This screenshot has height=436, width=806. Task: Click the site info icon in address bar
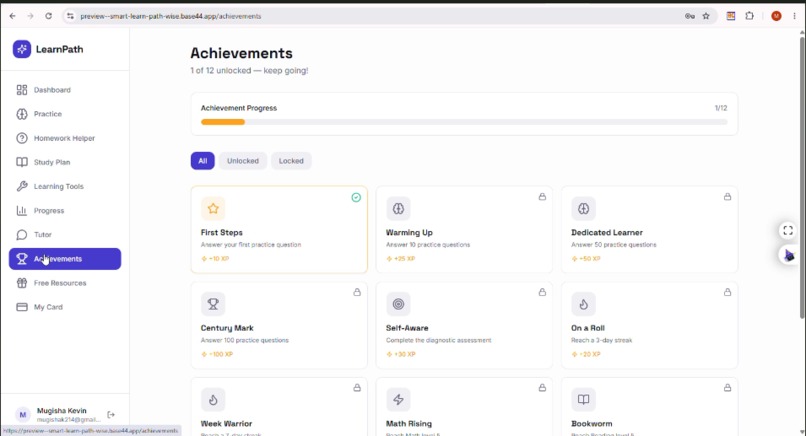point(70,16)
